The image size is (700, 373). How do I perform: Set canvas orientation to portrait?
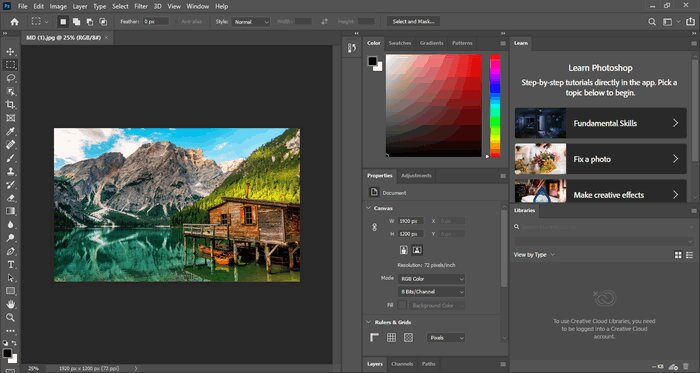tap(404, 250)
